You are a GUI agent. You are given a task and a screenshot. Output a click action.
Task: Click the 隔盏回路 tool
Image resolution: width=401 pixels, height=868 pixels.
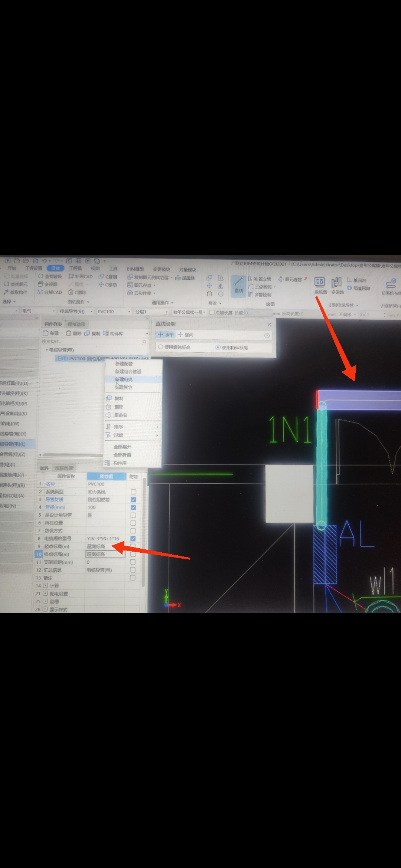point(359,288)
